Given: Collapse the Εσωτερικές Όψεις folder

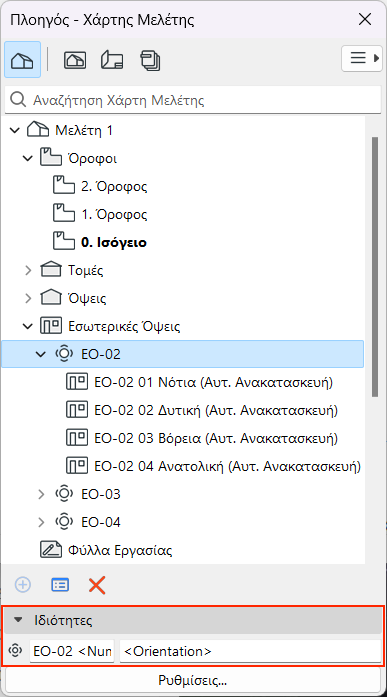Looking at the screenshot, I should [x=28, y=327].
